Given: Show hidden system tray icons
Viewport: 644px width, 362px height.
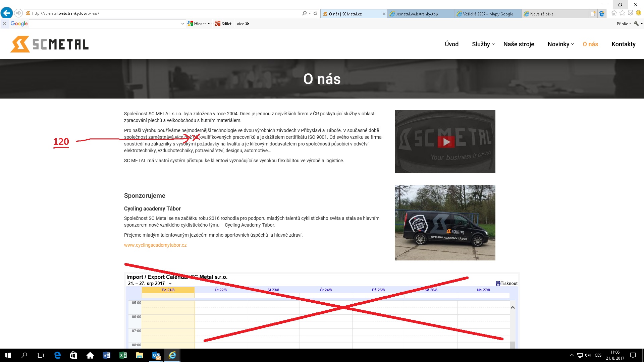Looking at the screenshot, I should click(x=572, y=355).
